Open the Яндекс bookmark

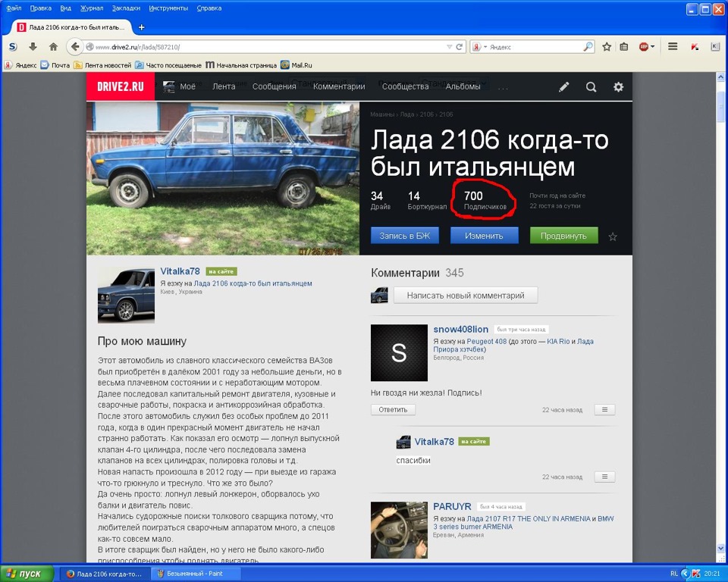tap(20, 65)
